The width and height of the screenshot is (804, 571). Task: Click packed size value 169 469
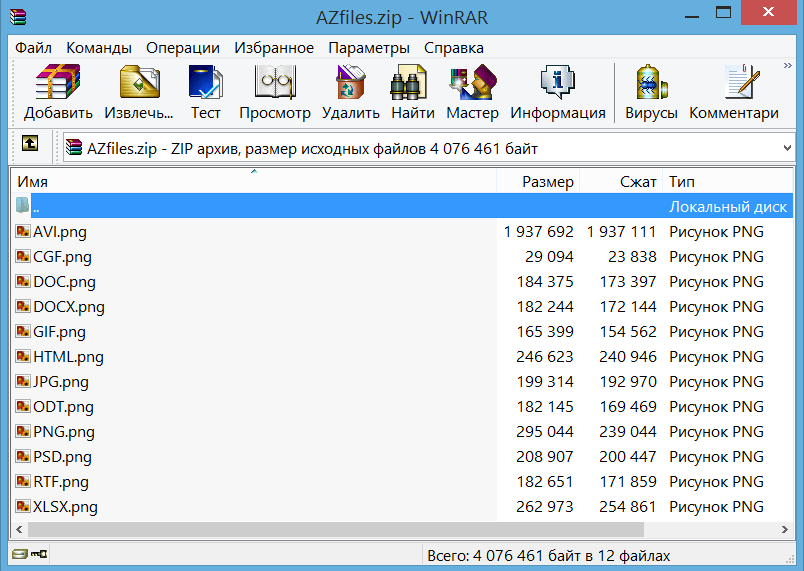628,406
